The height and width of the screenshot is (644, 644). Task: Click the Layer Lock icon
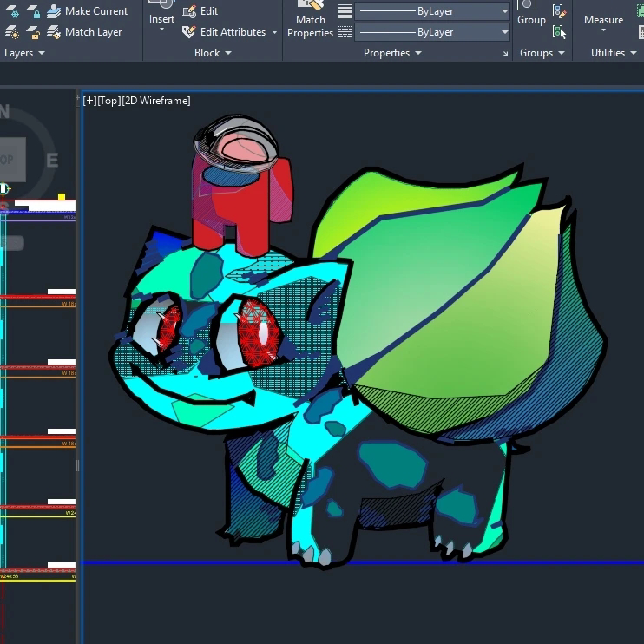[33, 11]
